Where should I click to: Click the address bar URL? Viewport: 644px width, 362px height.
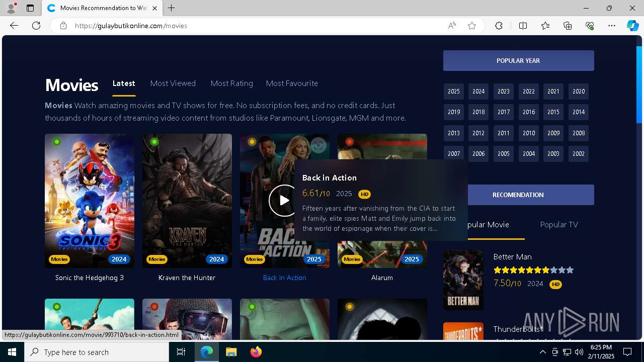point(131,26)
